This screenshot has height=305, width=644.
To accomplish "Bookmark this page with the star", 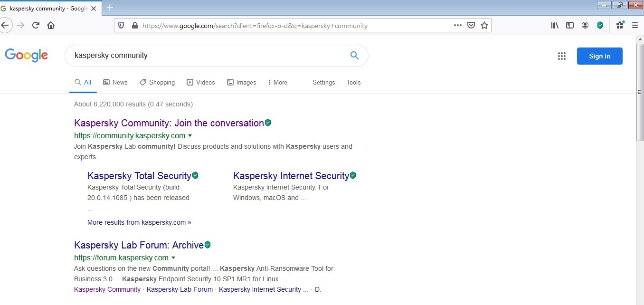I will pos(484,26).
